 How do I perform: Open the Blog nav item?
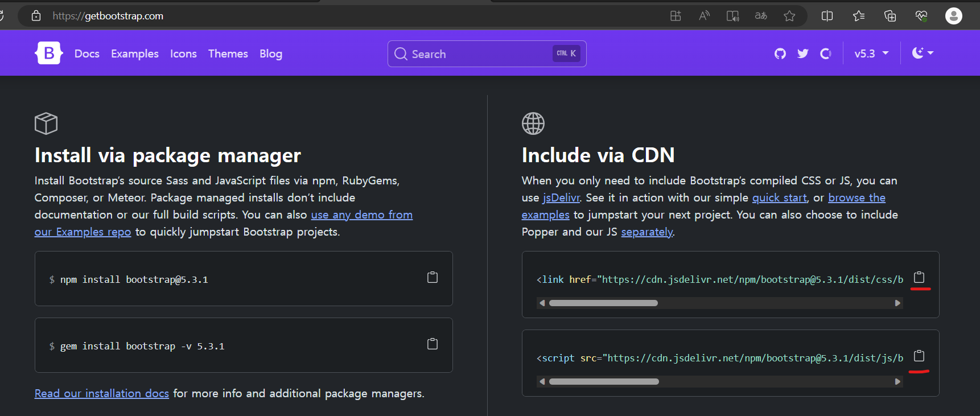(x=271, y=53)
